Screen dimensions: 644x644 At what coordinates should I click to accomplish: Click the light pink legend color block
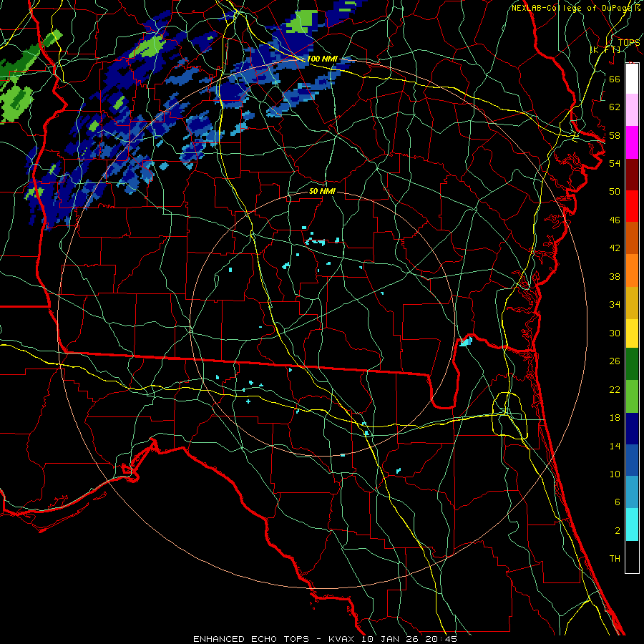pos(632,110)
